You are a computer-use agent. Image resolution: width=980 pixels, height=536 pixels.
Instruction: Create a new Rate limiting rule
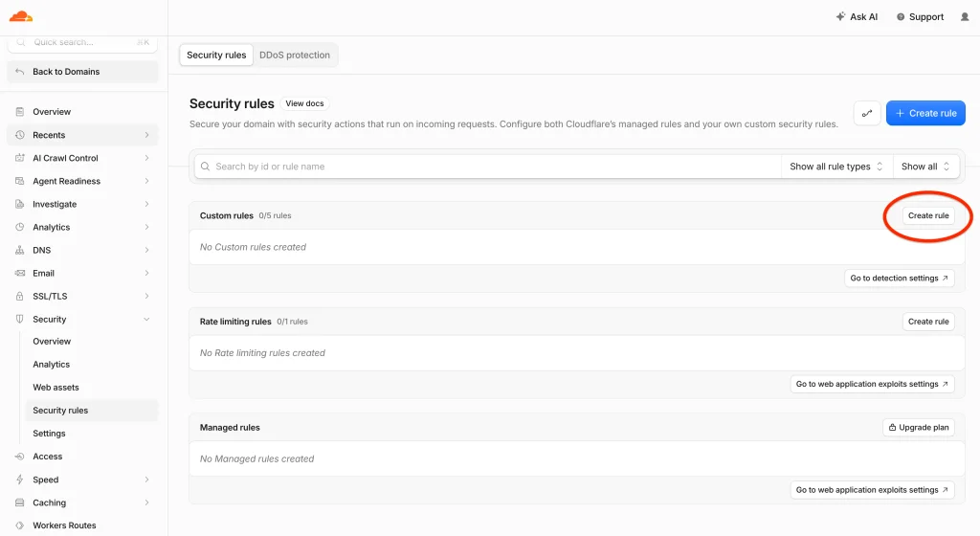928,322
